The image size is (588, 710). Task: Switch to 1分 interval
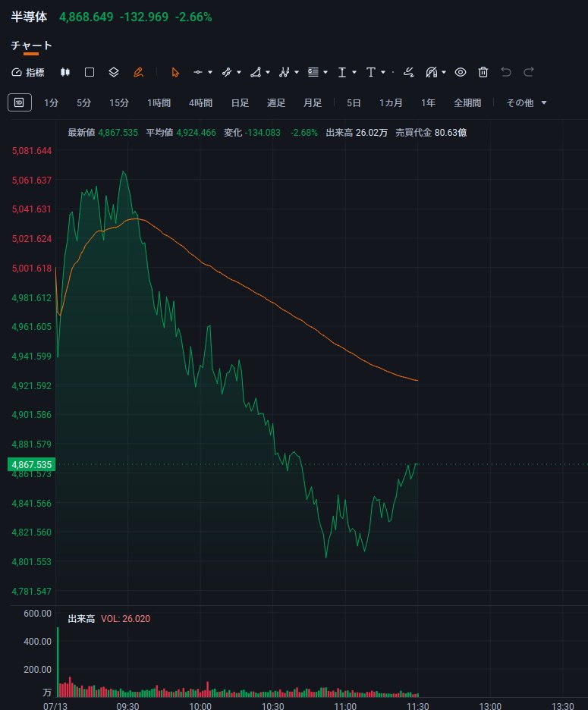click(x=51, y=103)
